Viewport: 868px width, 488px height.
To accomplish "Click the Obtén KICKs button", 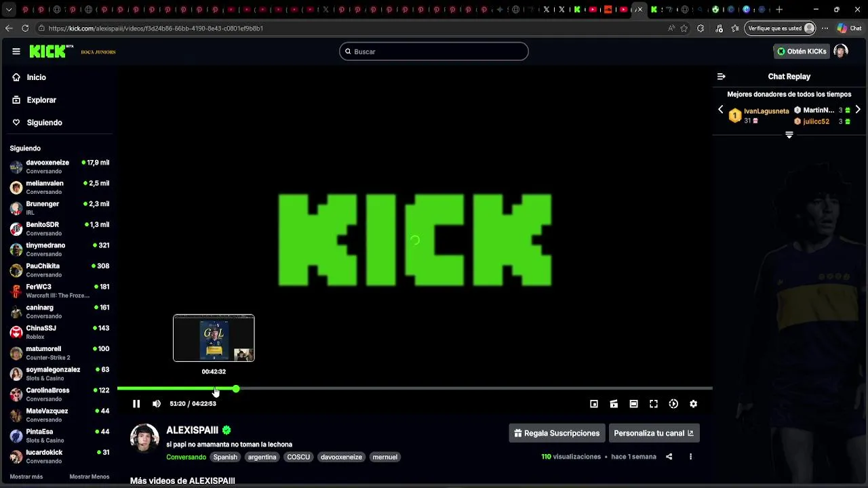I will tap(802, 52).
